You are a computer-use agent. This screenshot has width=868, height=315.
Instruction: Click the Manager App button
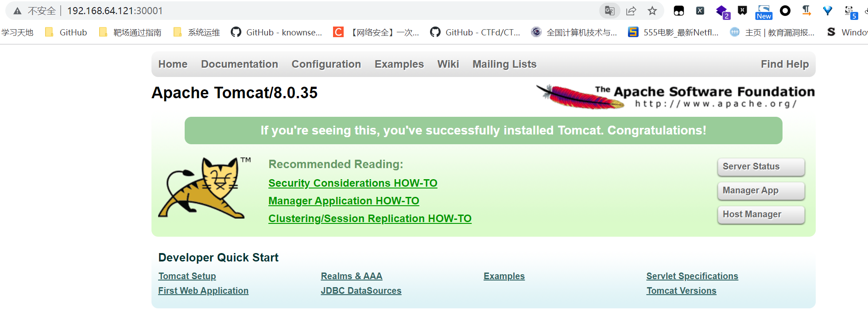tap(761, 191)
